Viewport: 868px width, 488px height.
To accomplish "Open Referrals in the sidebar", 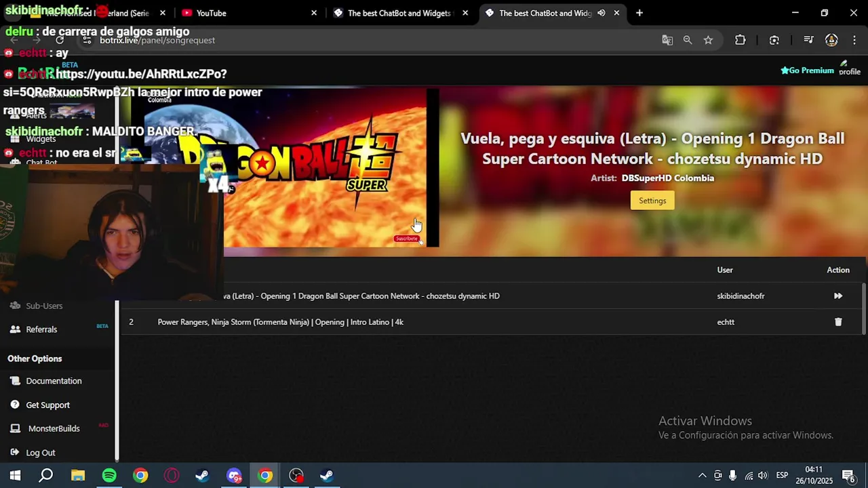I will tap(41, 329).
